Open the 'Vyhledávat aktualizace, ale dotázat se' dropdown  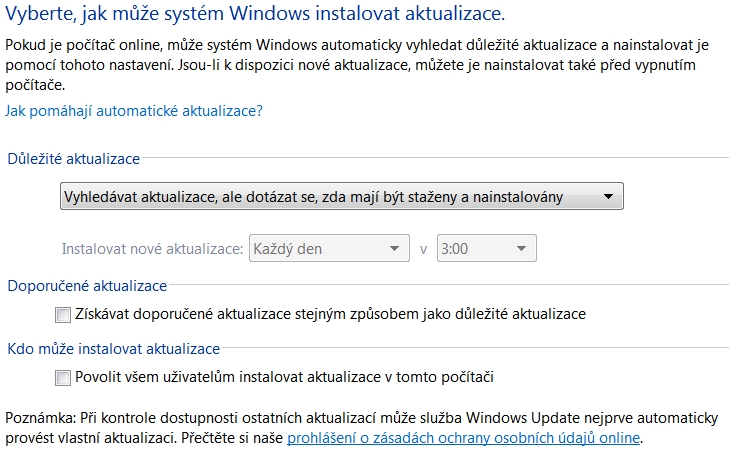coord(340,197)
